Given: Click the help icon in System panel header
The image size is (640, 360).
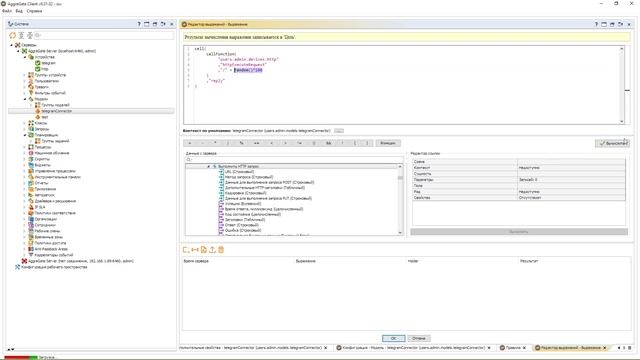Looking at the screenshot, I should [139, 24].
